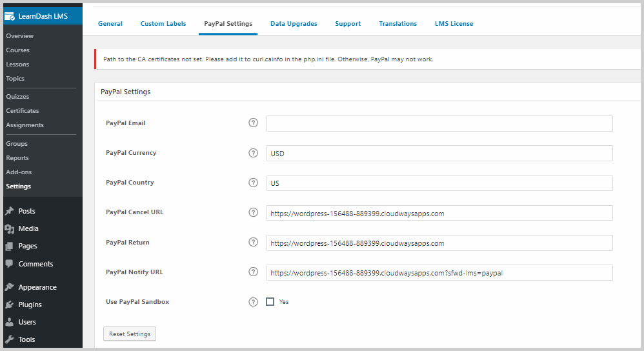This screenshot has width=644, height=351.
Task: Click the Comments bubble icon
Action: (10, 264)
